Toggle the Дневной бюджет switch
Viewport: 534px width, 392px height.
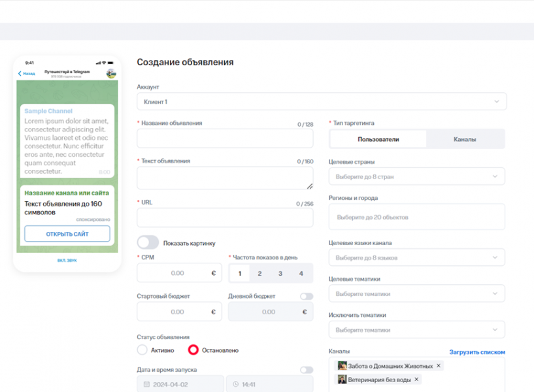coord(306,296)
